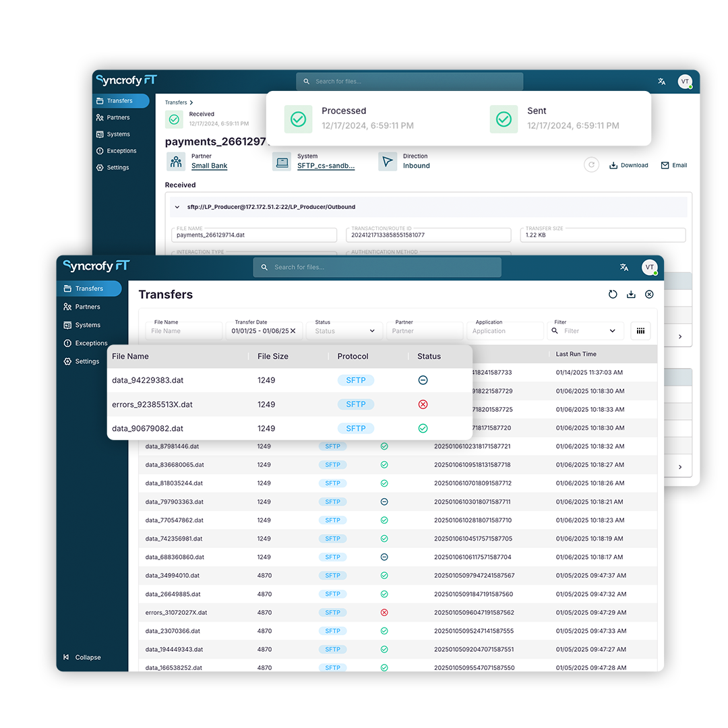The height and width of the screenshot is (728, 728).
Task: Click the Application filter field
Action: click(505, 330)
